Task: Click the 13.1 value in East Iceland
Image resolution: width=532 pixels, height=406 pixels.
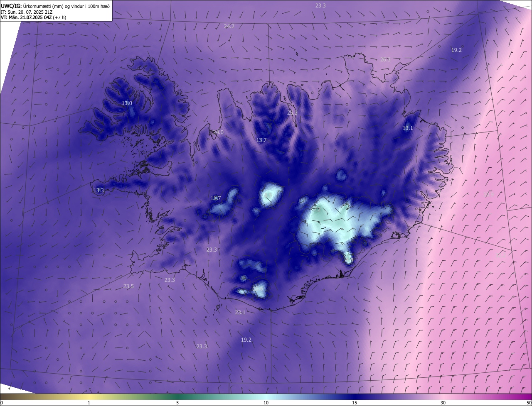Action: tap(408, 128)
